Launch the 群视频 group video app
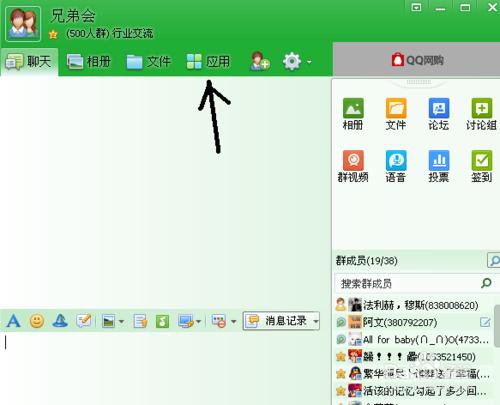Screen dimensions: 500x405 coord(353,166)
